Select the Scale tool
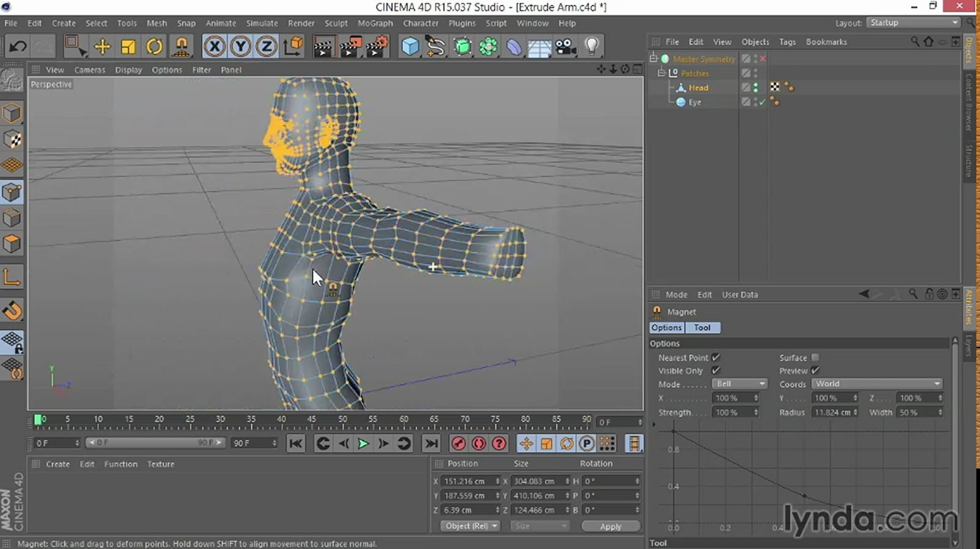980x549 pixels. 128,46
